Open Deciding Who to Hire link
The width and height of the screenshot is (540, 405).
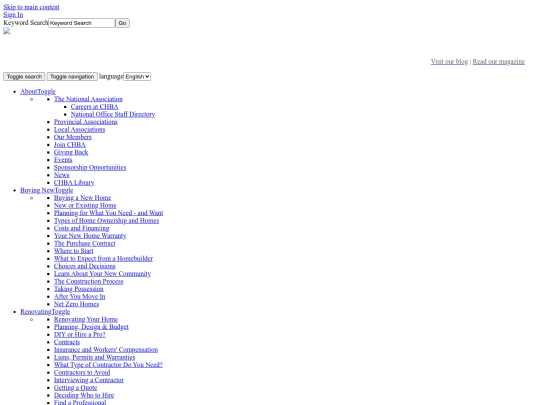tap(84, 395)
